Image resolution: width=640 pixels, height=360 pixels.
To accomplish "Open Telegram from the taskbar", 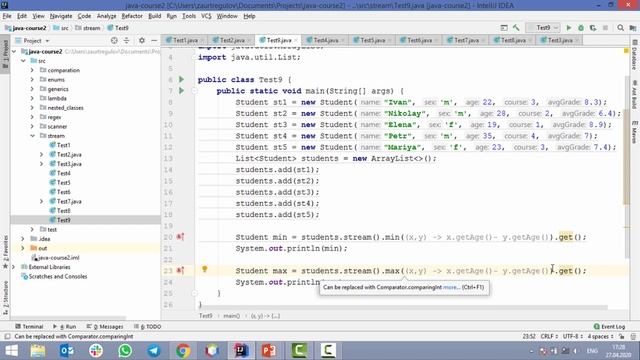I will tap(154, 351).
